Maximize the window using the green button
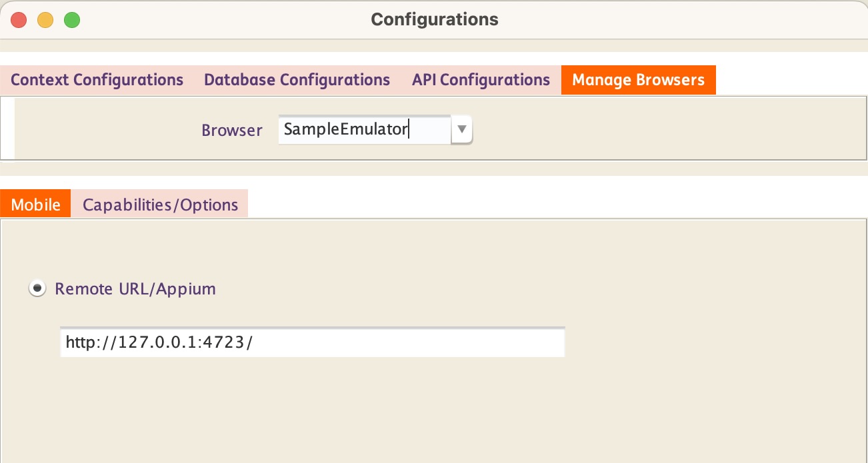 (x=72, y=20)
